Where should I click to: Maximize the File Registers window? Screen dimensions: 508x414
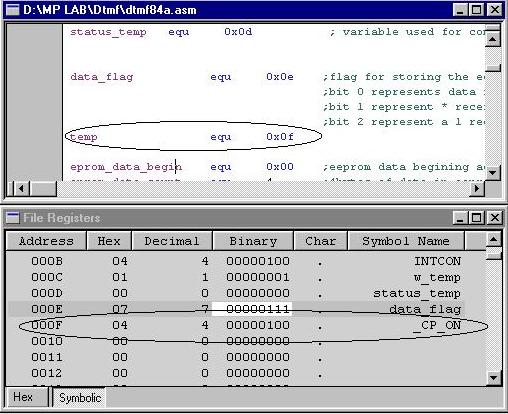[x=476, y=218]
